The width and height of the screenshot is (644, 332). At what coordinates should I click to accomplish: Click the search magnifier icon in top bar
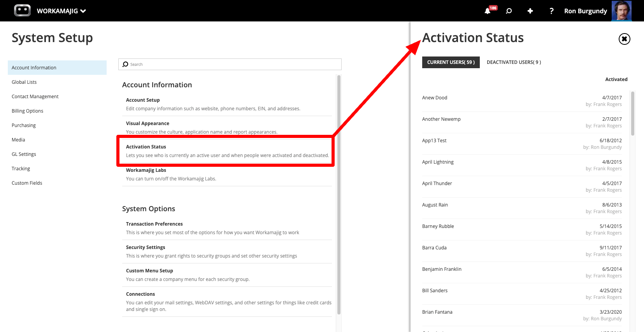[509, 11]
